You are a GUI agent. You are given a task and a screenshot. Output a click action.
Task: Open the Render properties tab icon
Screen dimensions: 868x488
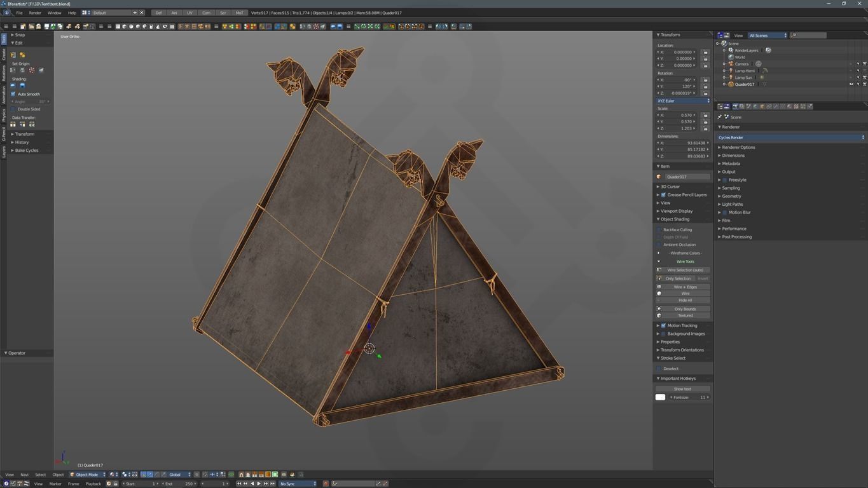point(735,106)
